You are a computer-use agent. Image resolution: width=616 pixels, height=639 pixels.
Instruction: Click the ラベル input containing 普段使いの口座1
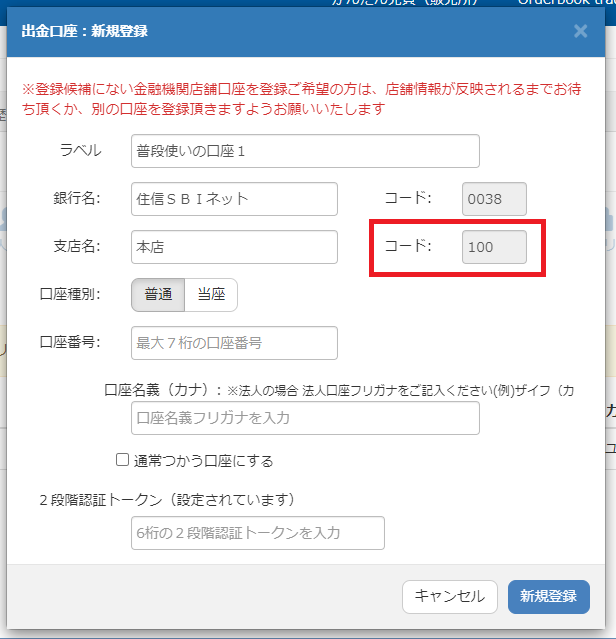(x=305, y=151)
